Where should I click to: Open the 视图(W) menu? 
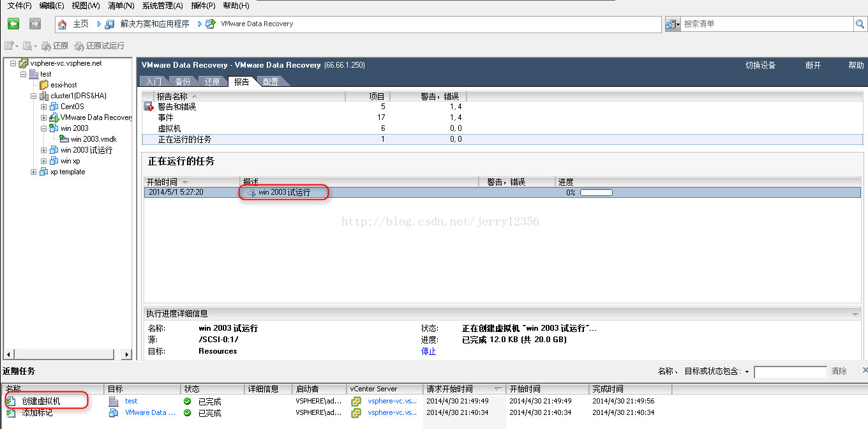86,6
